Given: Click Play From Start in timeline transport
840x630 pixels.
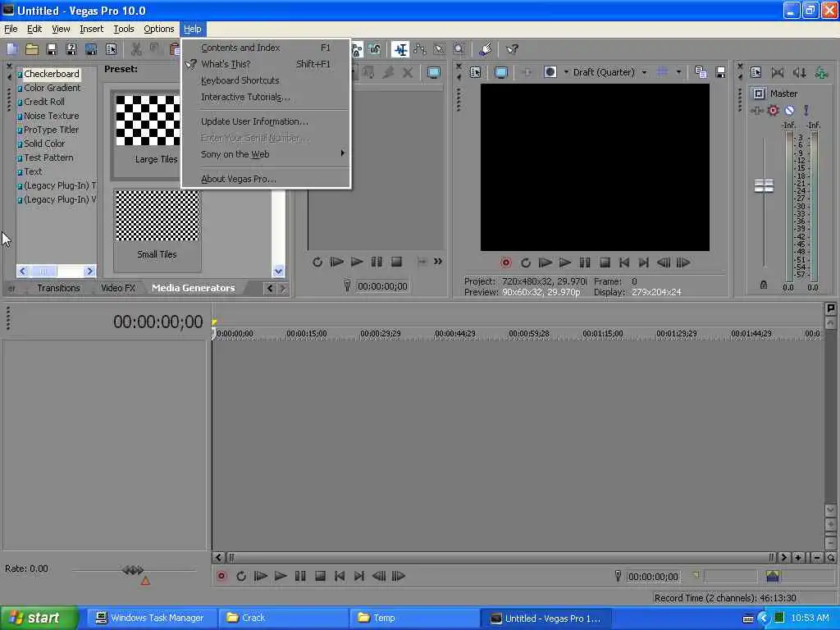Looking at the screenshot, I should coord(260,577).
